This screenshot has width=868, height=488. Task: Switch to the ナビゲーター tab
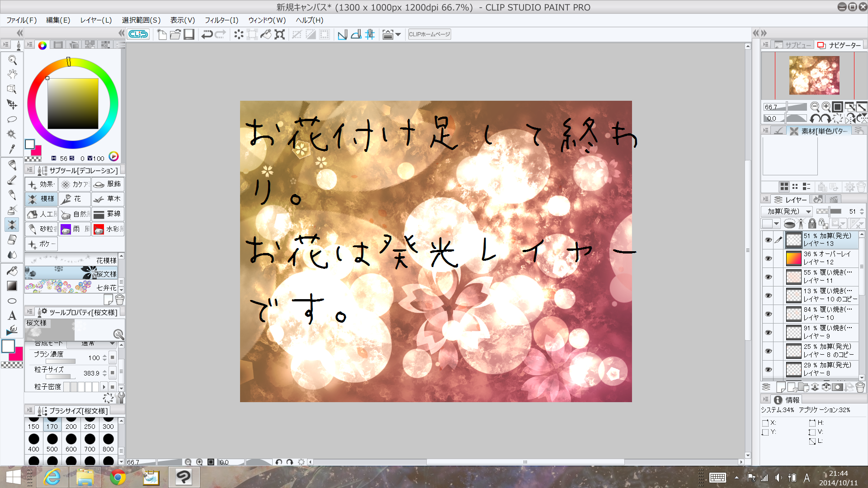(840, 45)
